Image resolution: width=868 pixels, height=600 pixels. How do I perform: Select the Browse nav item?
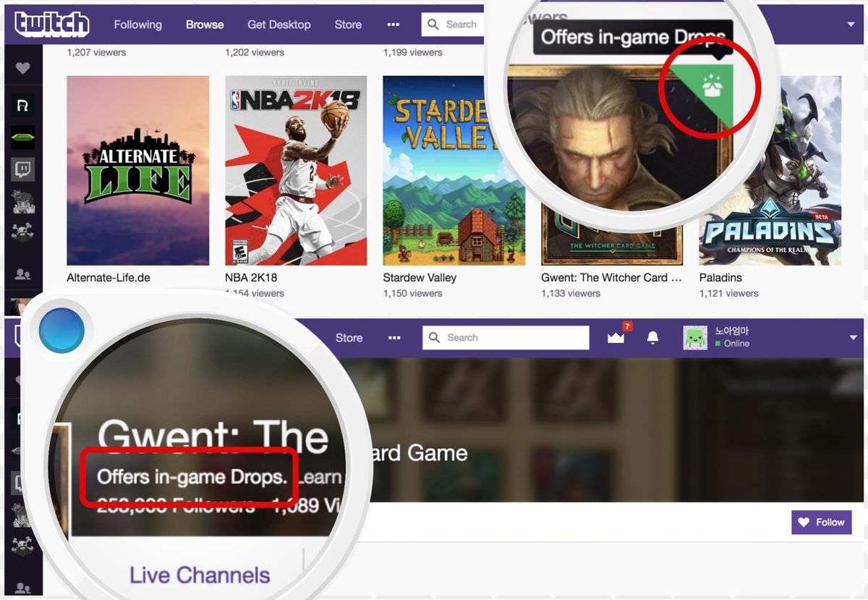click(205, 25)
